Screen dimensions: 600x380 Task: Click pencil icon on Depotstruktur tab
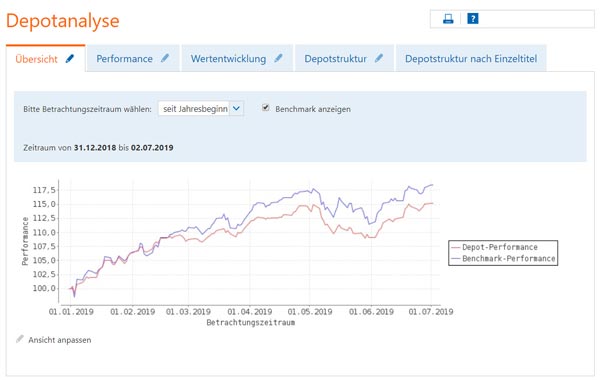coord(379,58)
